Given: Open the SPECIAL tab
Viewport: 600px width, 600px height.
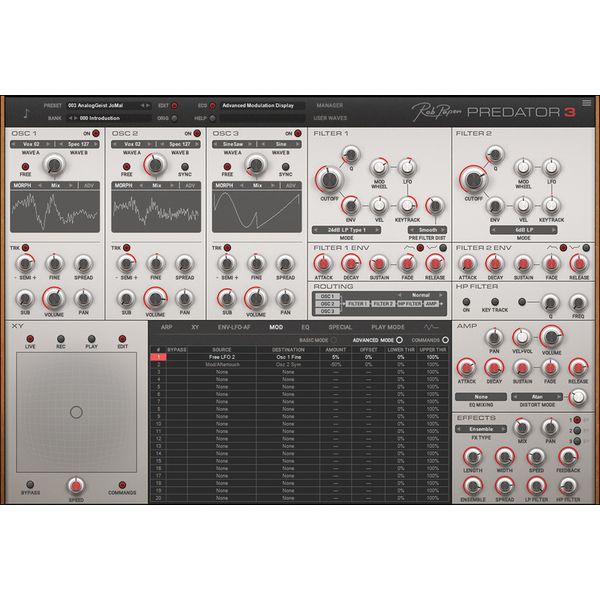Looking at the screenshot, I should click(340, 327).
